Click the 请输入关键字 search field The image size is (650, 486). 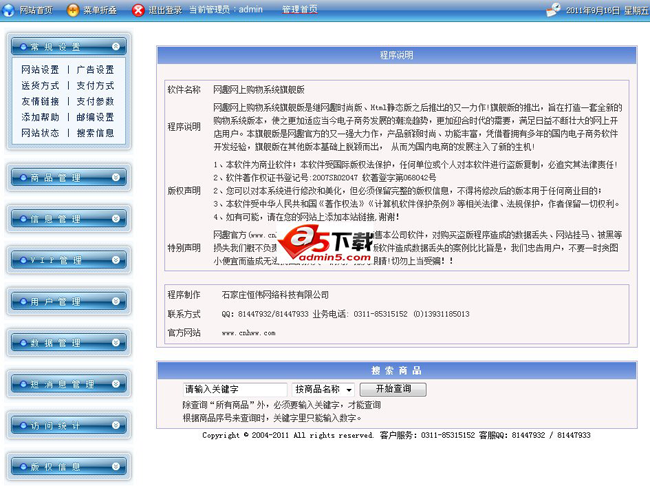click(235, 389)
